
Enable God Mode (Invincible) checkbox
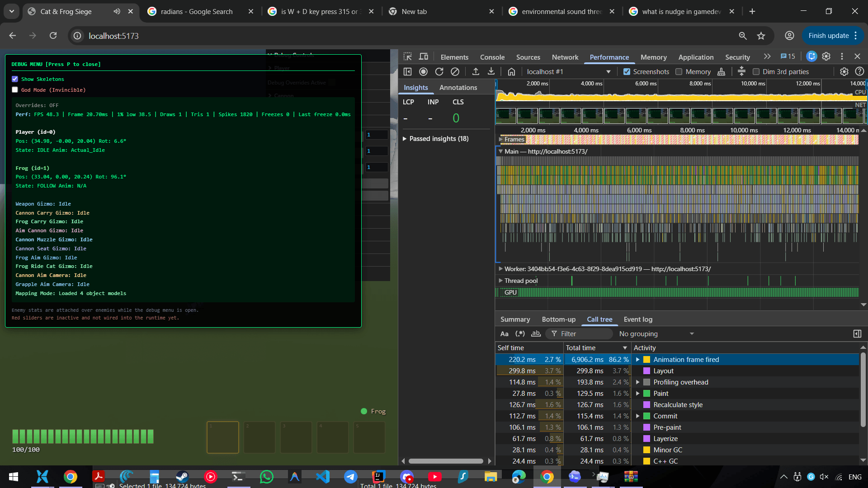point(15,90)
